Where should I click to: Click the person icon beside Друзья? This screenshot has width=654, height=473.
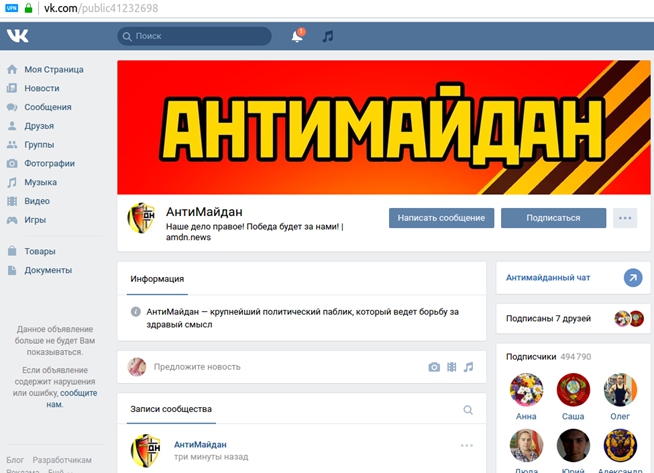(x=12, y=126)
